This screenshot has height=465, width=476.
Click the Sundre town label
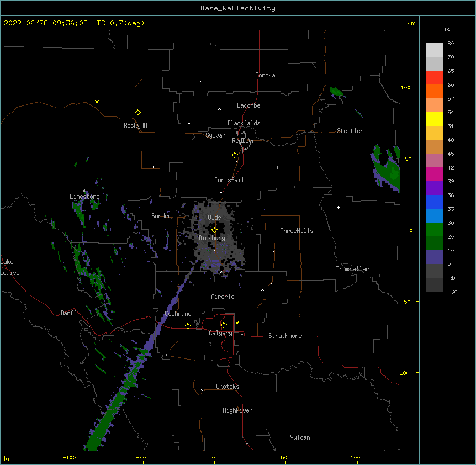161,216
